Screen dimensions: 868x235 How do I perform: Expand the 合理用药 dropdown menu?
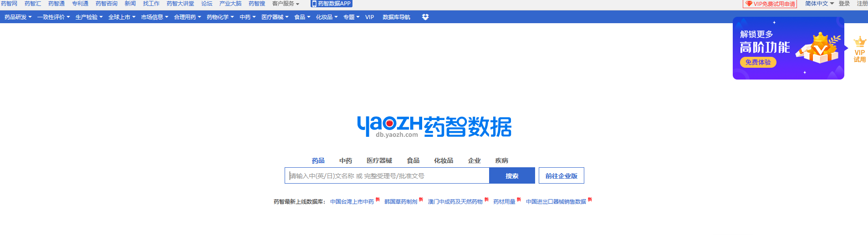pyautogui.click(x=188, y=17)
